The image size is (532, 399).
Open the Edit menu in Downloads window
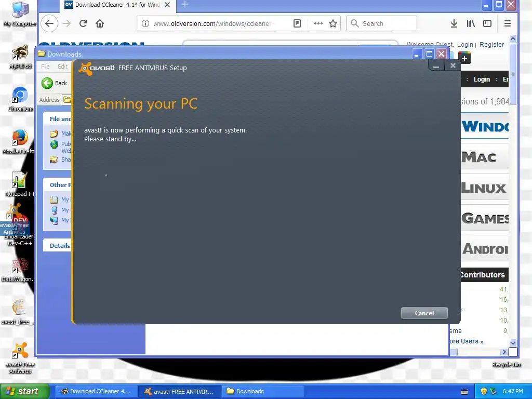[x=62, y=66]
